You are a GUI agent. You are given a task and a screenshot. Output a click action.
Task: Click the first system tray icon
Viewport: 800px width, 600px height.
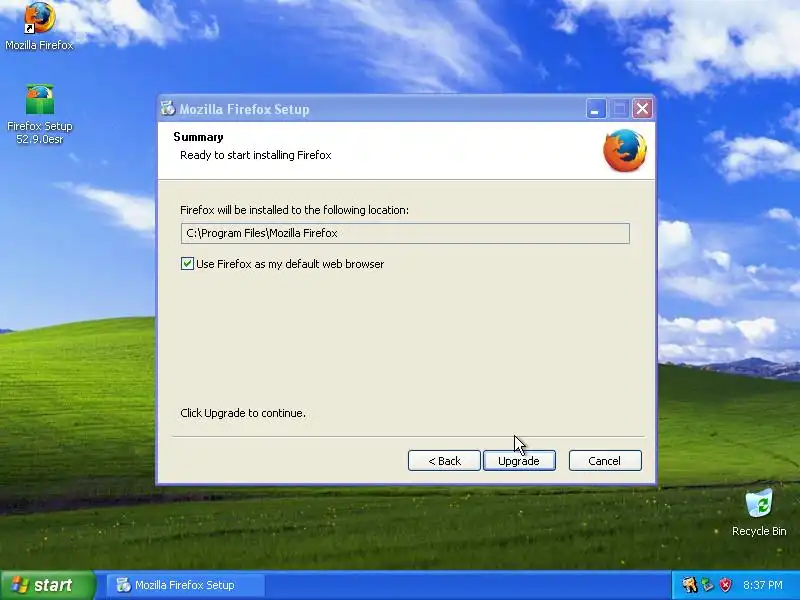point(689,585)
